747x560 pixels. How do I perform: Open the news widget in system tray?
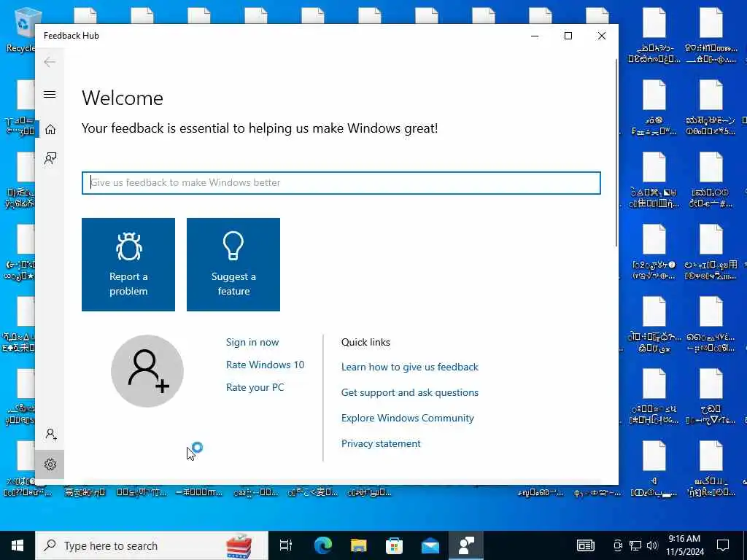(586, 545)
